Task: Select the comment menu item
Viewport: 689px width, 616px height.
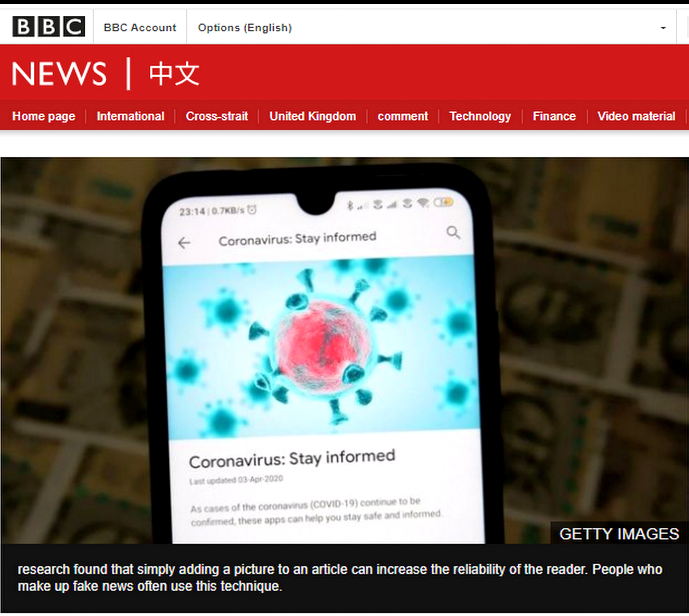Action: [x=403, y=116]
